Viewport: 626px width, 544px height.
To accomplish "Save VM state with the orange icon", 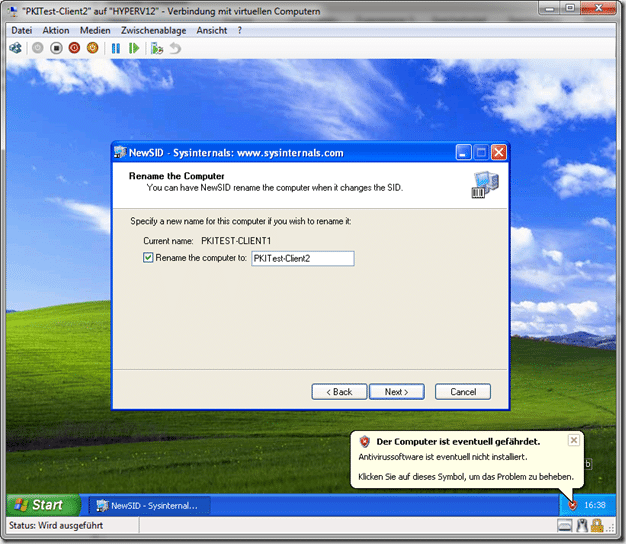I will tap(93, 48).
